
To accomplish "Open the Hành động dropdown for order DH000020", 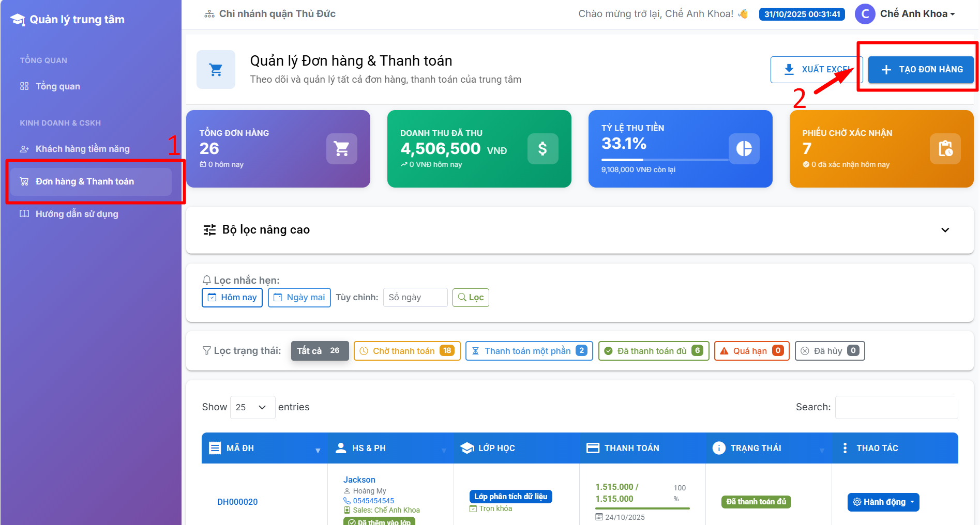I will 883,502.
